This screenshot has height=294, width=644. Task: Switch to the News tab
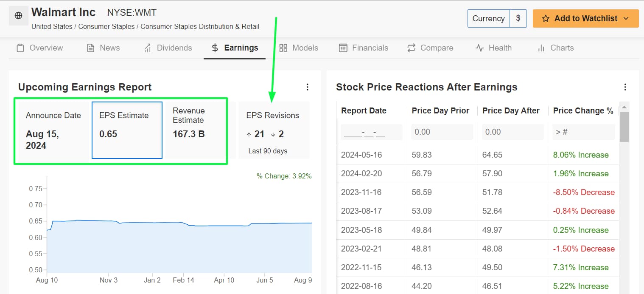[103, 48]
